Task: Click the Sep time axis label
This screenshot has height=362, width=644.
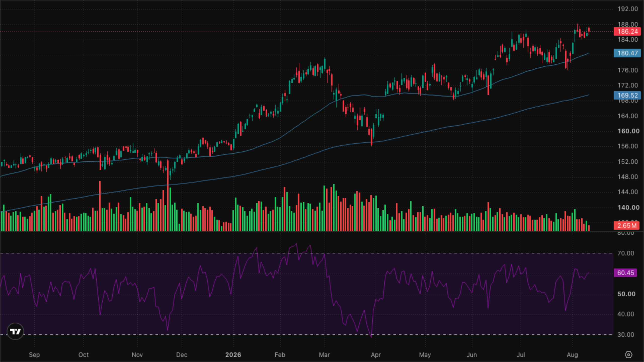Action: click(34, 355)
